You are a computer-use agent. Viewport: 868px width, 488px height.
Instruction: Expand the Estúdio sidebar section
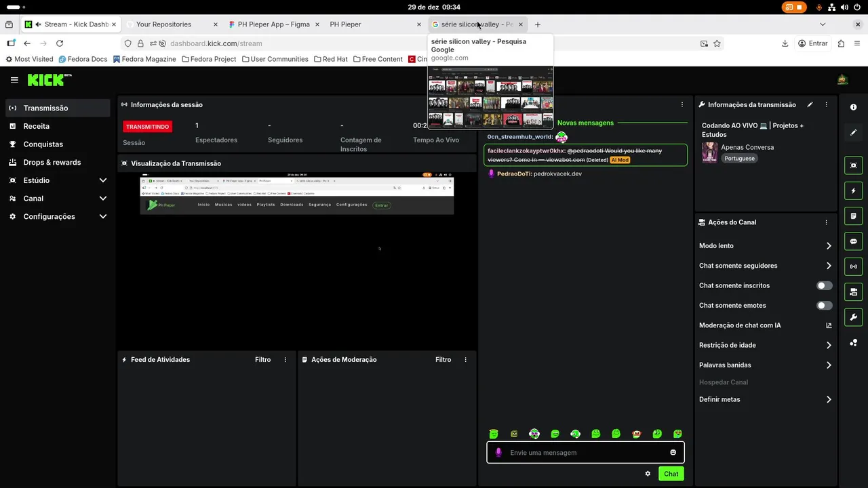[x=103, y=180]
